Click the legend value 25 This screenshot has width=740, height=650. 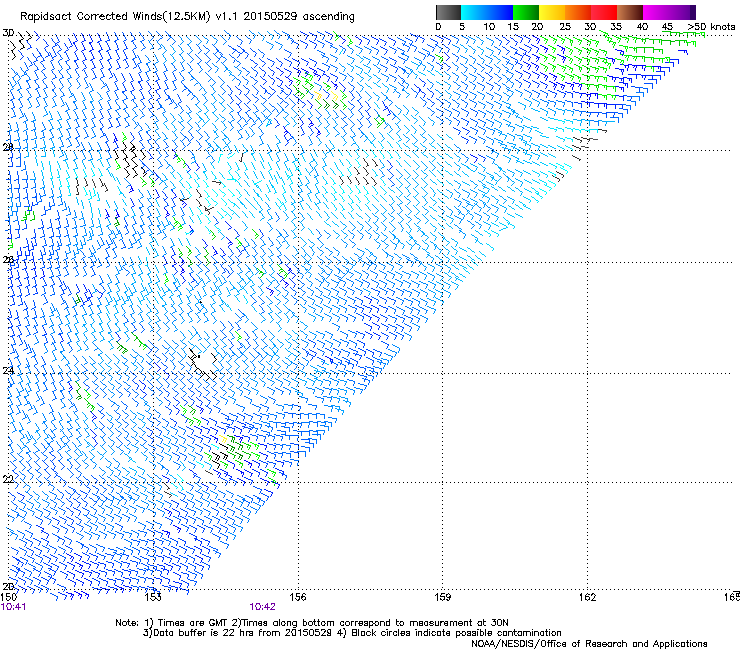(x=565, y=27)
